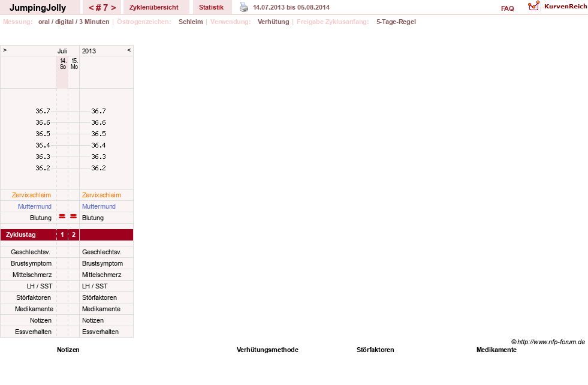Screen dimensions: 588x385
Task: Click the left Geschlechtsv. row label
Action: (x=31, y=252)
